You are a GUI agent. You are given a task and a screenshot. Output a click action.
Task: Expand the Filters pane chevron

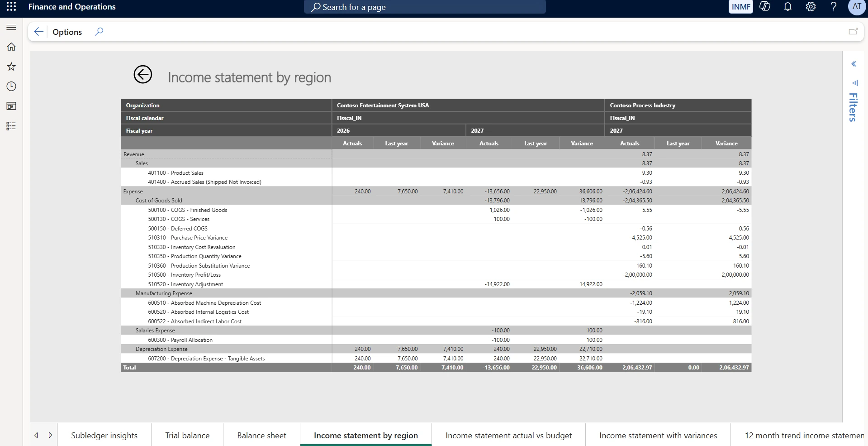[854, 64]
